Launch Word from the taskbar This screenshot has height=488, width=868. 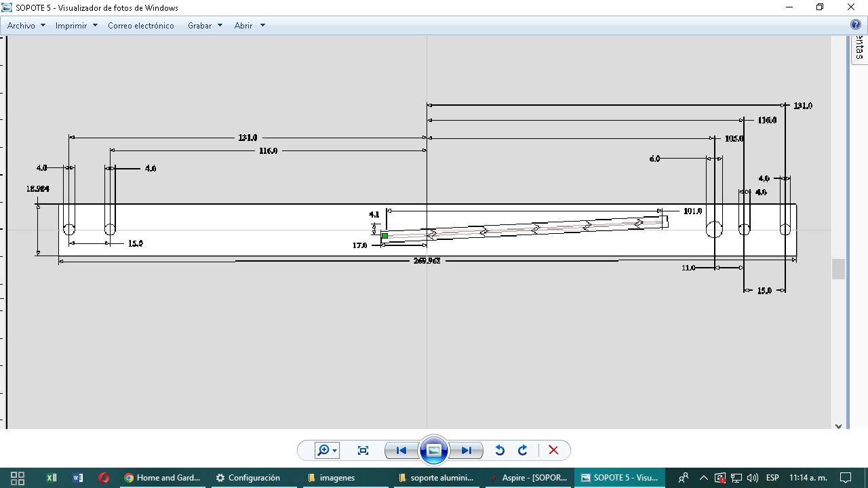(x=77, y=478)
